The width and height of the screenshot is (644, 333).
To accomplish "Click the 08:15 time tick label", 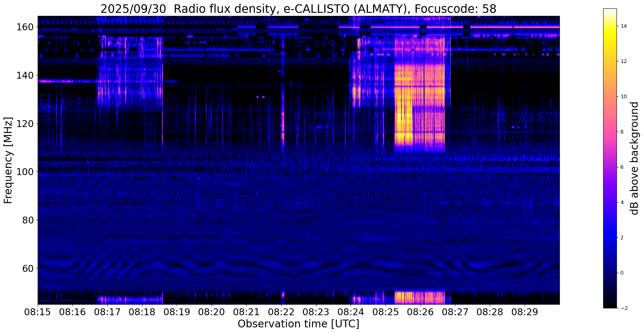I will pyautogui.click(x=38, y=312).
